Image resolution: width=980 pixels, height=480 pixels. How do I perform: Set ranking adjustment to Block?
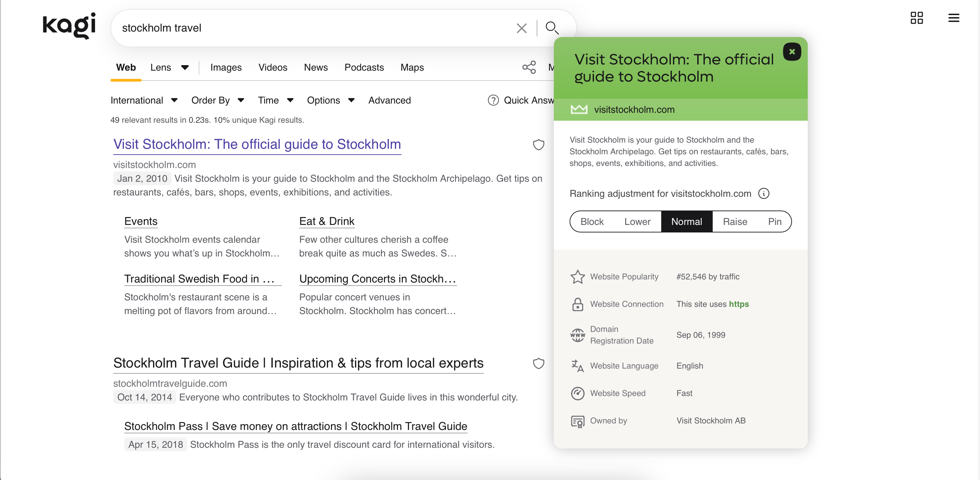[592, 221]
